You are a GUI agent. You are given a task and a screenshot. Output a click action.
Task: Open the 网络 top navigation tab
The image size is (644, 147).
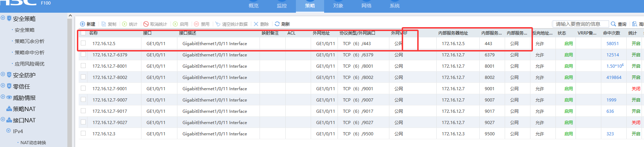pyautogui.click(x=366, y=6)
